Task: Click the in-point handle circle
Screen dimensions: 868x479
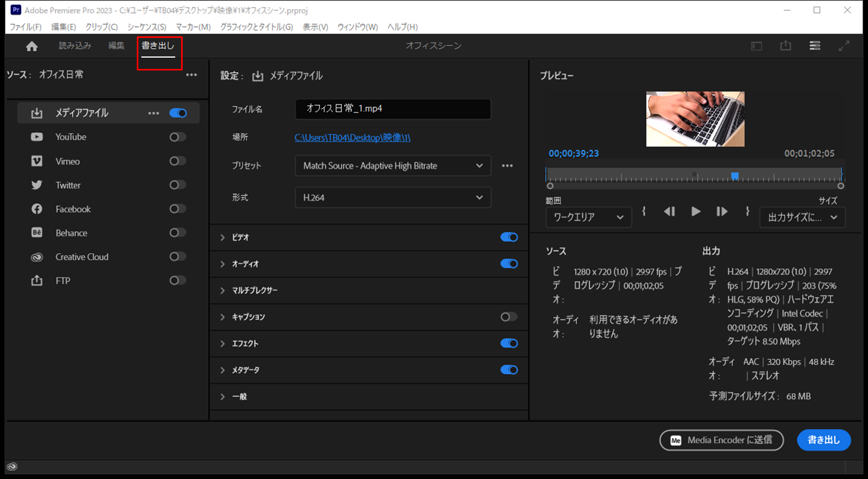Action: click(550, 186)
